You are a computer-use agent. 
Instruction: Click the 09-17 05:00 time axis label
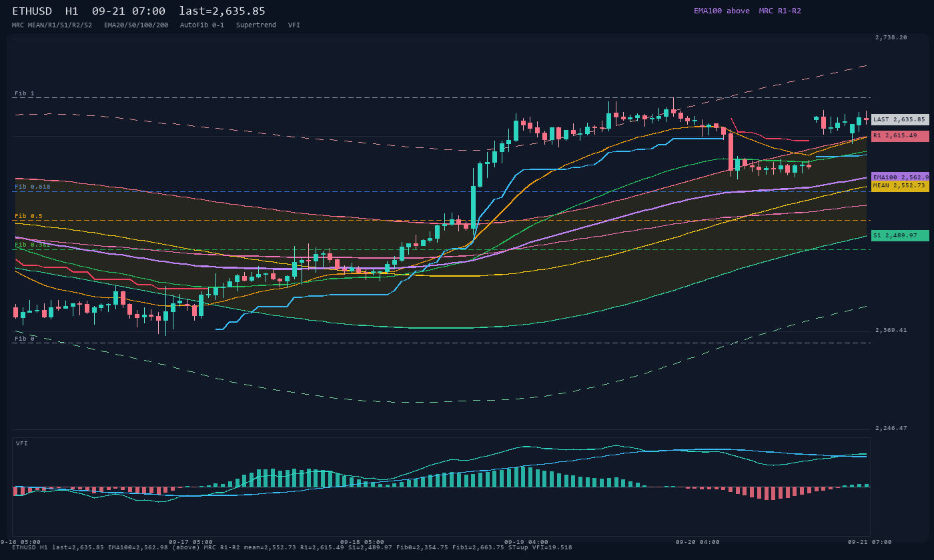(191, 542)
